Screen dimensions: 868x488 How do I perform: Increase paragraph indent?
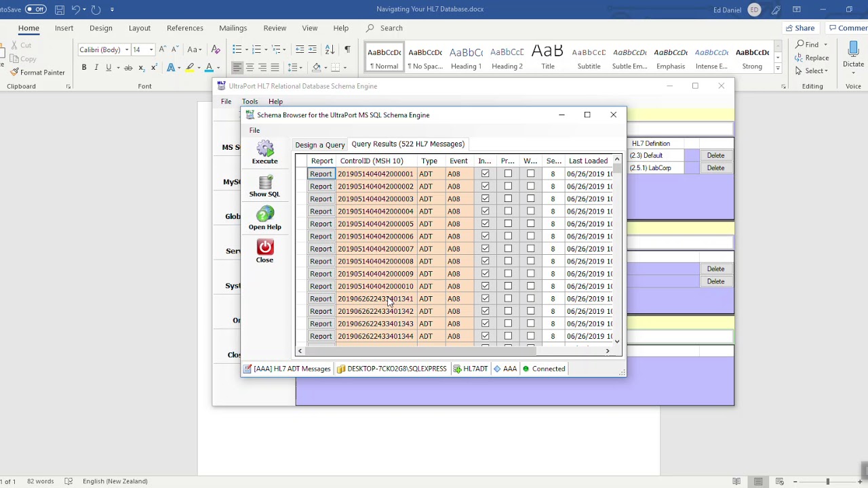coord(312,49)
